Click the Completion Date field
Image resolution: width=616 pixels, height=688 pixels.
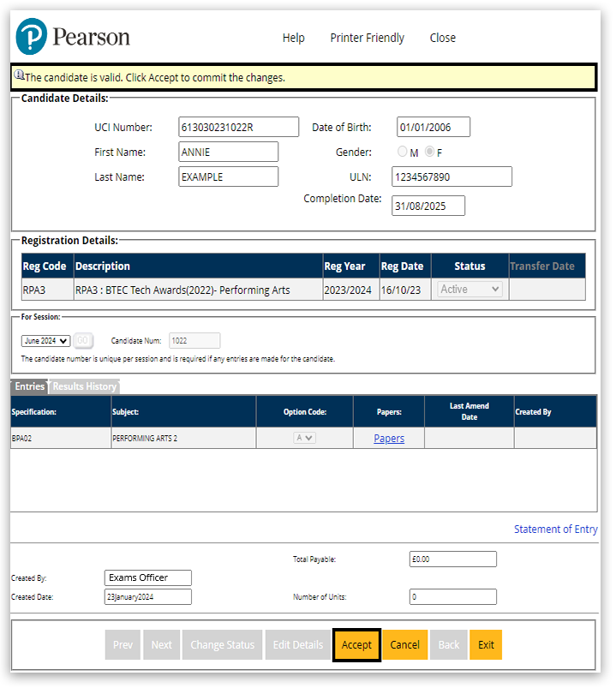428,206
